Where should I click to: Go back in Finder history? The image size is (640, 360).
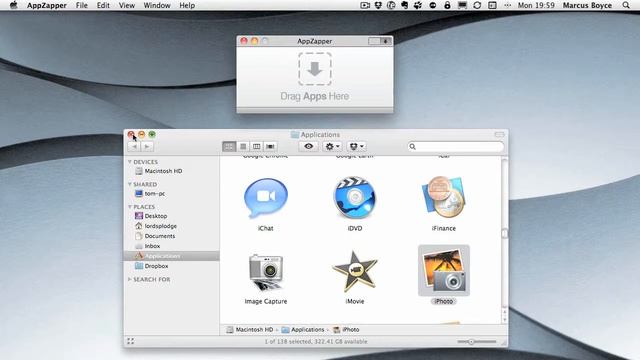tap(134, 146)
